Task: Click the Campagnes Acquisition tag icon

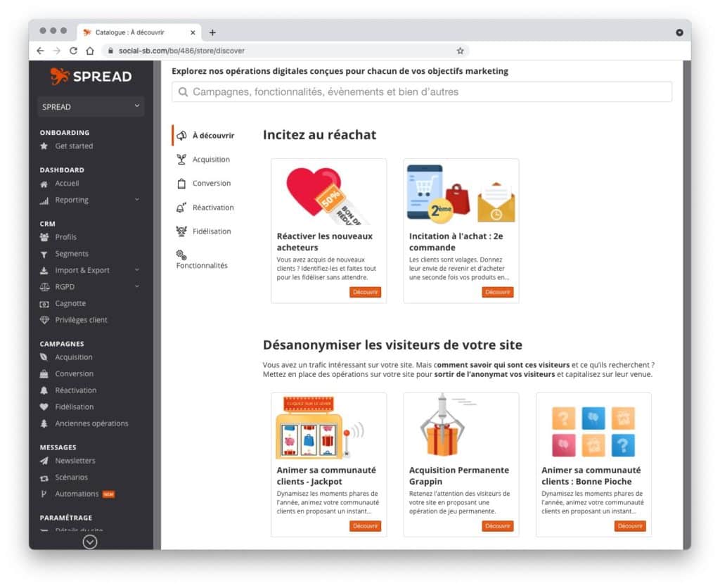Action: tap(44, 357)
